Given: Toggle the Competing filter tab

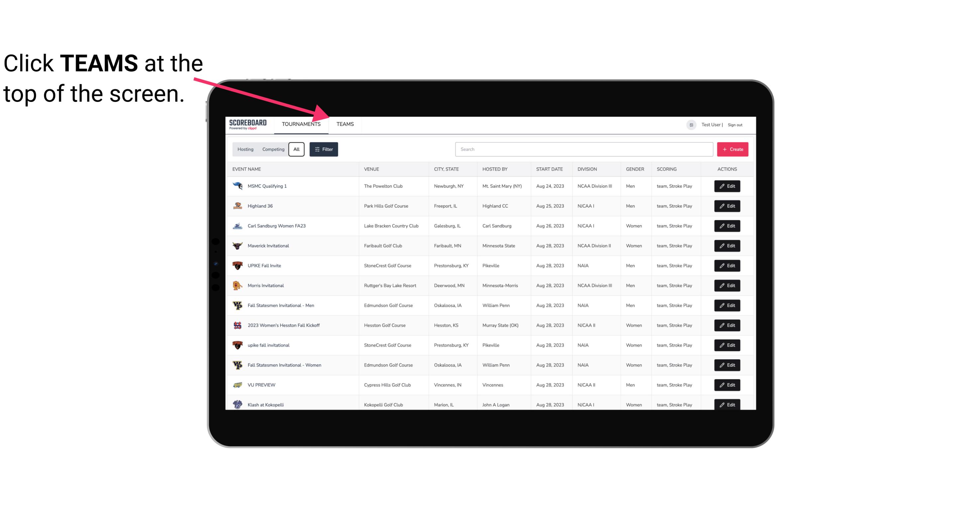Looking at the screenshot, I should [x=273, y=149].
